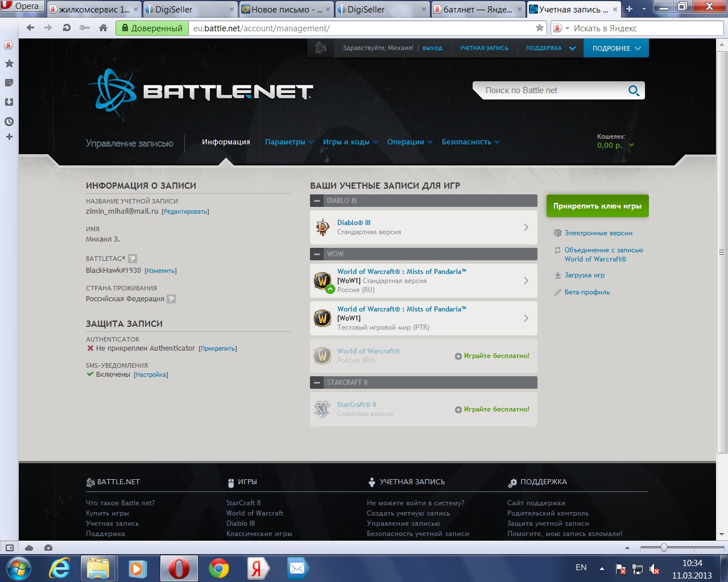Collapse the DIABLO III section
The width and height of the screenshot is (728, 582).
[x=317, y=201]
